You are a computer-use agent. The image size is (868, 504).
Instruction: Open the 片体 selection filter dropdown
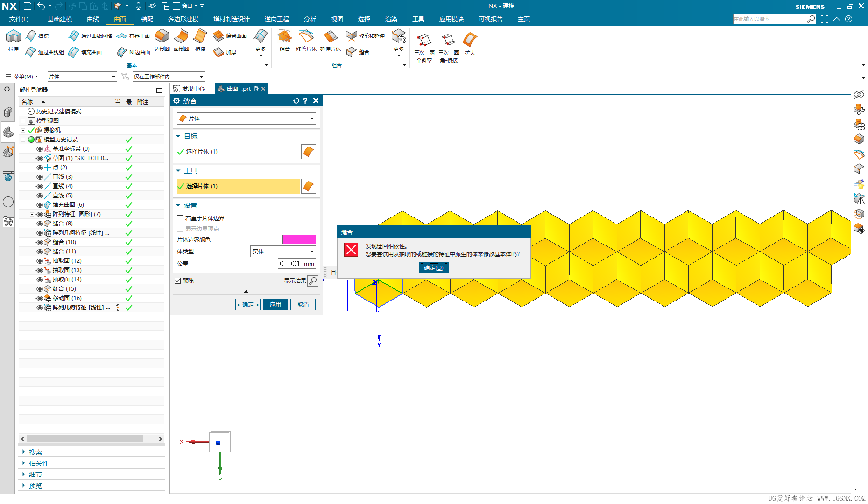82,77
